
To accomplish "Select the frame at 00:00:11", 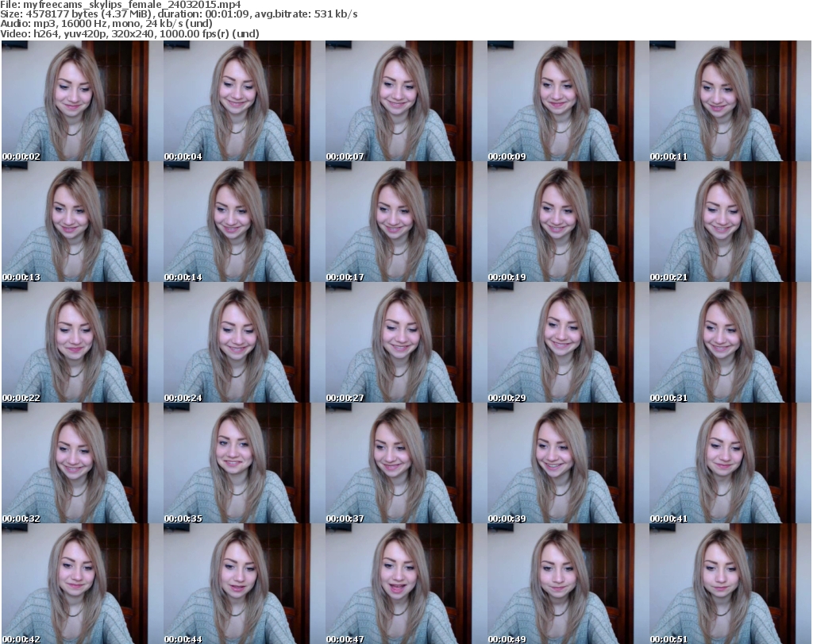I will [x=730, y=101].
